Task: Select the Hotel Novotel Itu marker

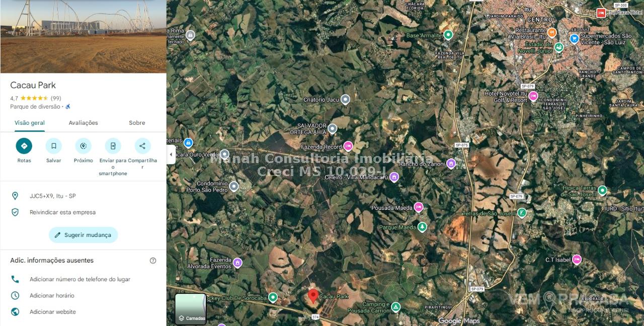Action: coord(533,96)
